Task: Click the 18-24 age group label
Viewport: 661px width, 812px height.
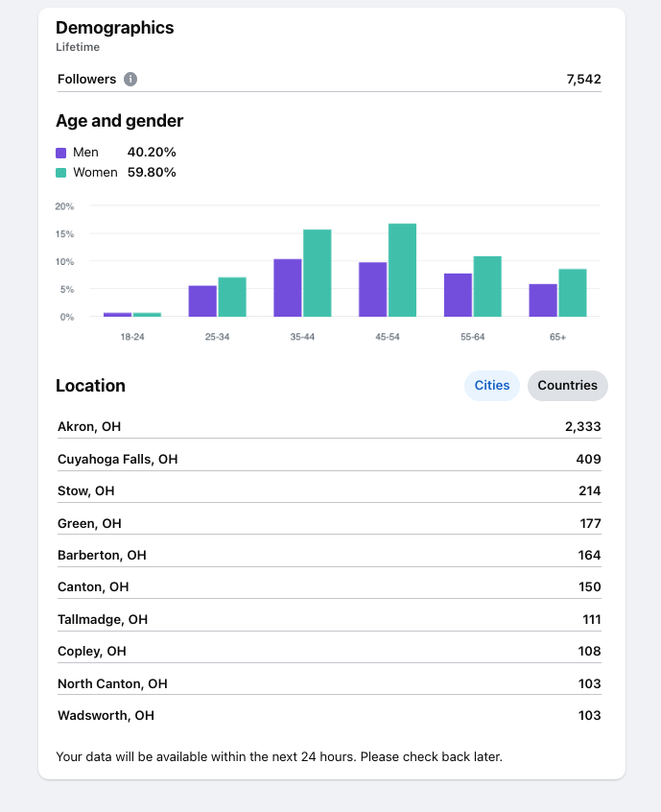Action: click(132, 337)
